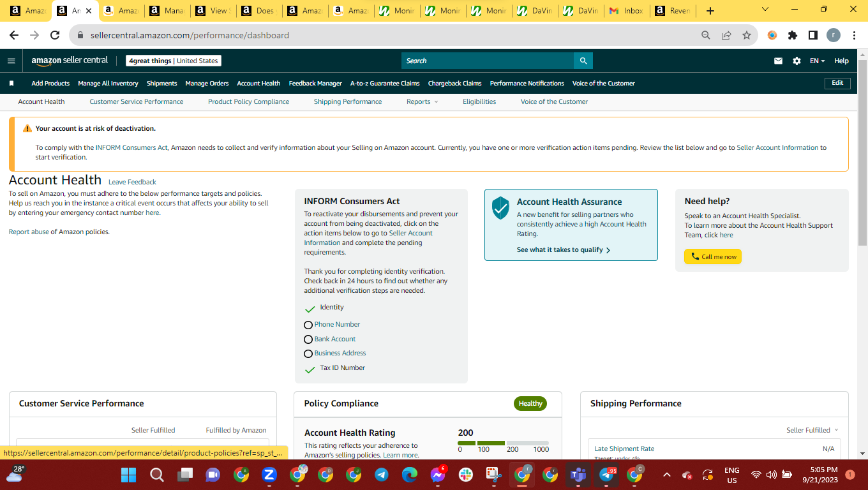
Task: Open Add Products in the navigation bar
Action: pos(50,84)
